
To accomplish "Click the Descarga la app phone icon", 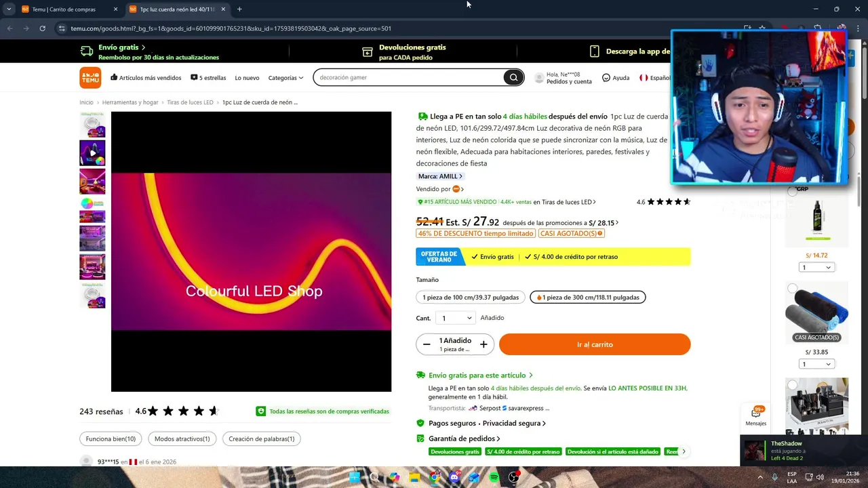I will [x=594, y=52].
